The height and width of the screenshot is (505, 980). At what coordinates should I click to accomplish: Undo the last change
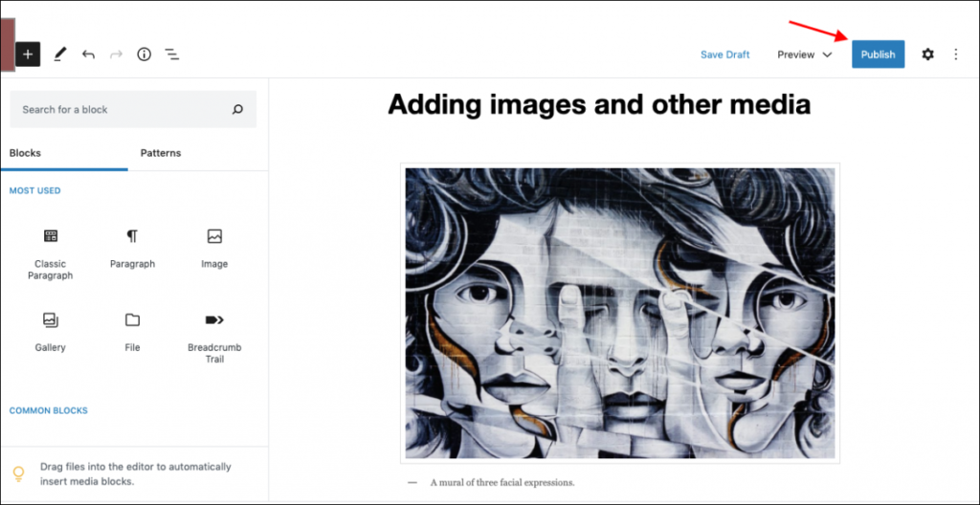click(x=88, y=55)
